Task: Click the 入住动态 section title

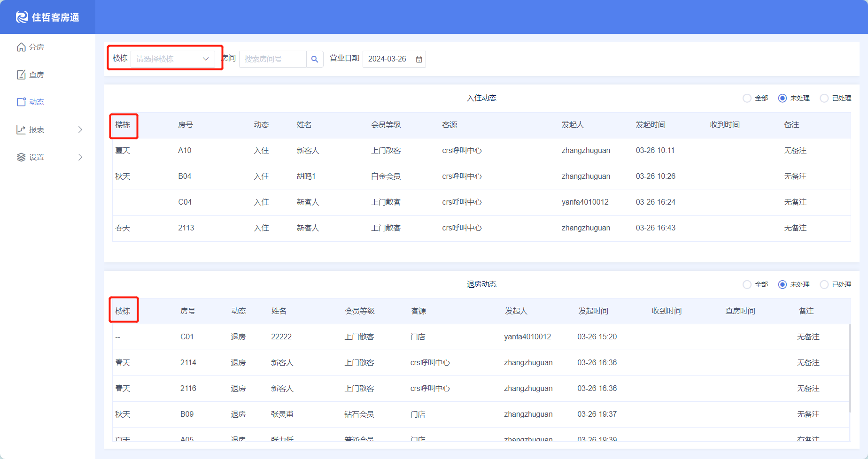Action: click(x=481, y=98)
